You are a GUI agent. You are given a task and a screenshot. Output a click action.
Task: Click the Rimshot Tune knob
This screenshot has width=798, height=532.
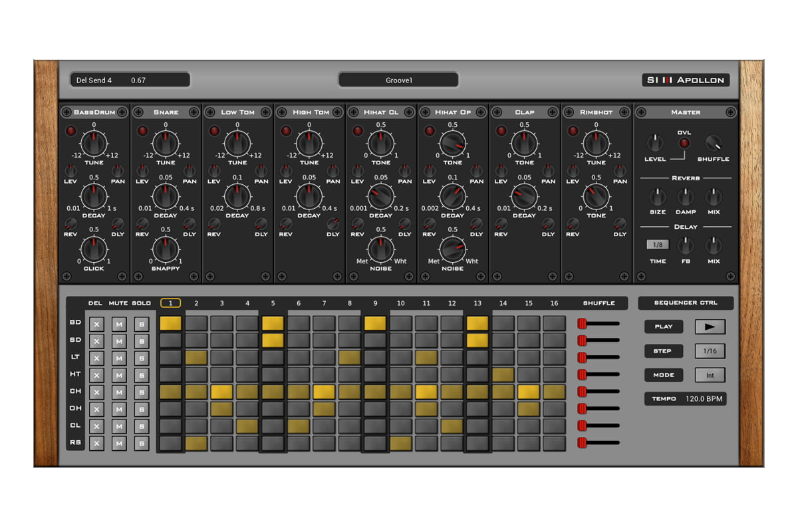597,143
